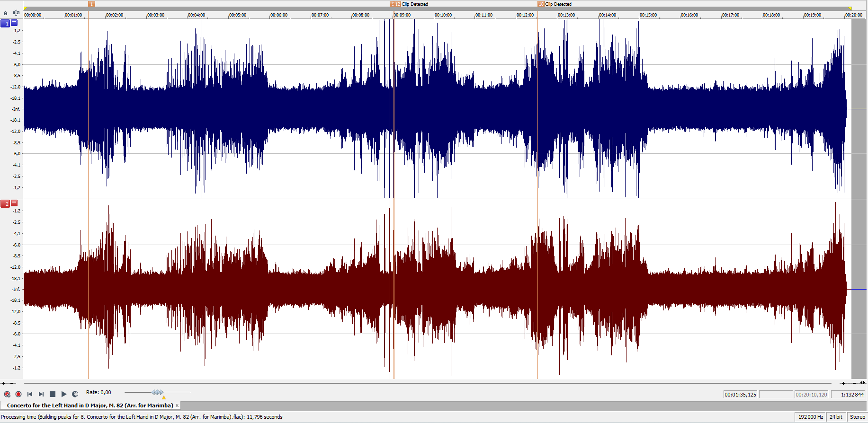Start playback with the Play button

[64, 394]
